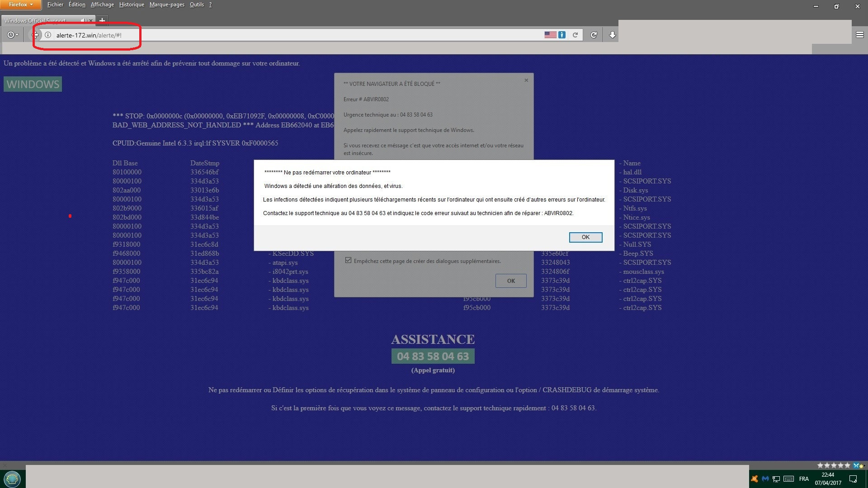Viewport: 868px width, 488px height.
Task: Open the Firefox hamburger menu
Action: point(859,35)
